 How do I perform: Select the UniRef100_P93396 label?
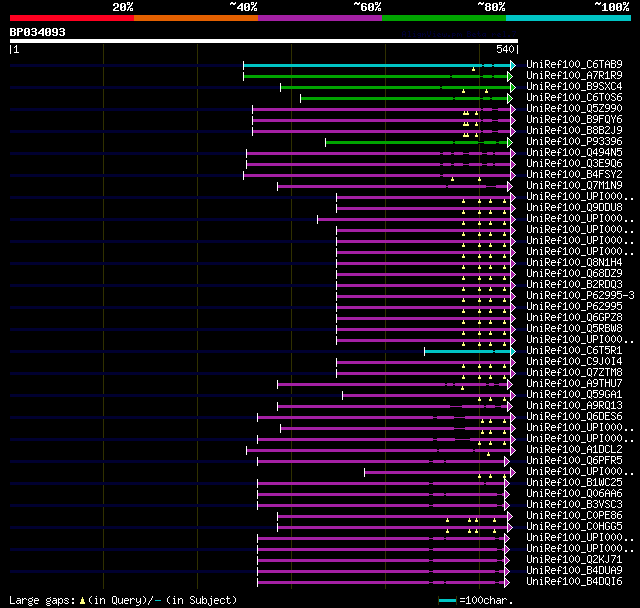pyautogui.click(x=574, y=142)
